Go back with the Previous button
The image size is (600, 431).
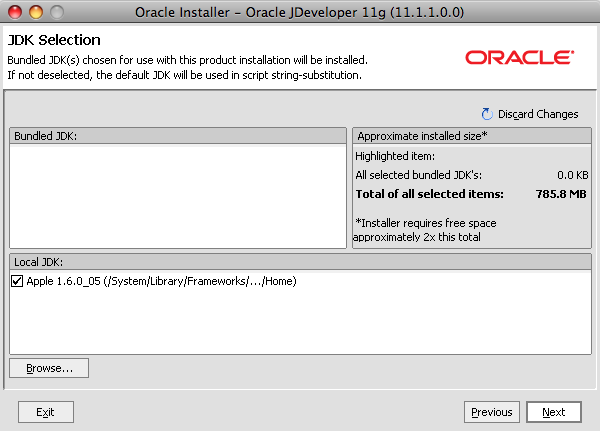click(492, 412)
